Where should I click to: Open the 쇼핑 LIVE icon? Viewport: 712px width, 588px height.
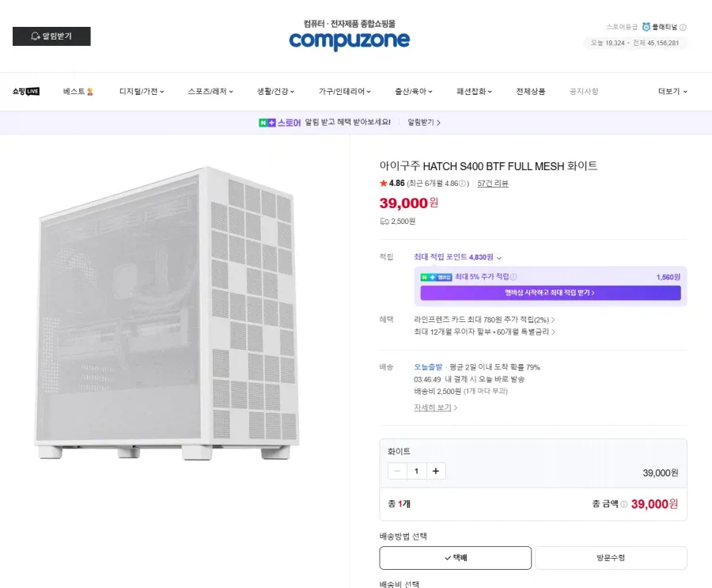[x=26, y=91]
